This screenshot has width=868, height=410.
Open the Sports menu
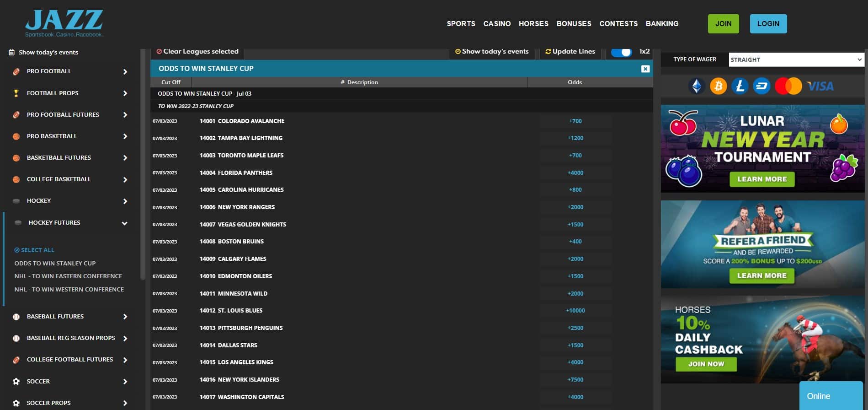point(461,24)
